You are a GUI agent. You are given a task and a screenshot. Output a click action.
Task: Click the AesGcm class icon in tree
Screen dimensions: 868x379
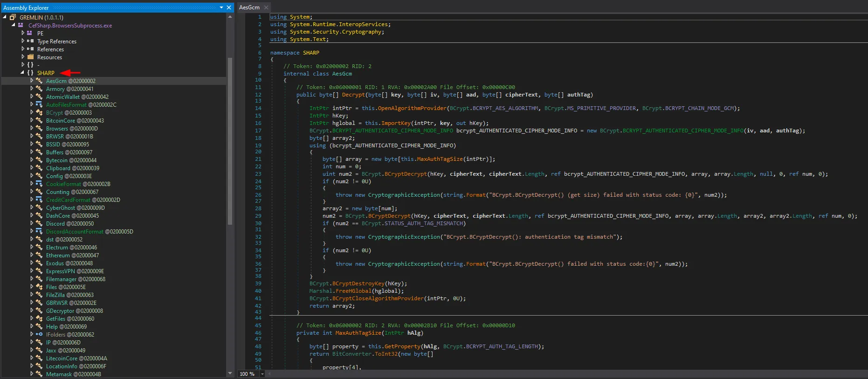(39, 81)
